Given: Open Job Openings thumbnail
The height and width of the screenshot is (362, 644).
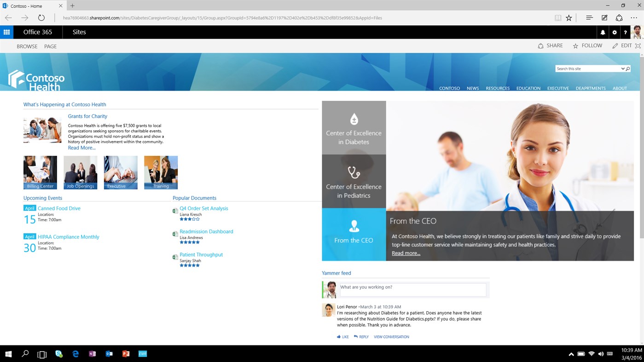Looking at the screenshot, I should pyautogui.click(x=81, y=172).
